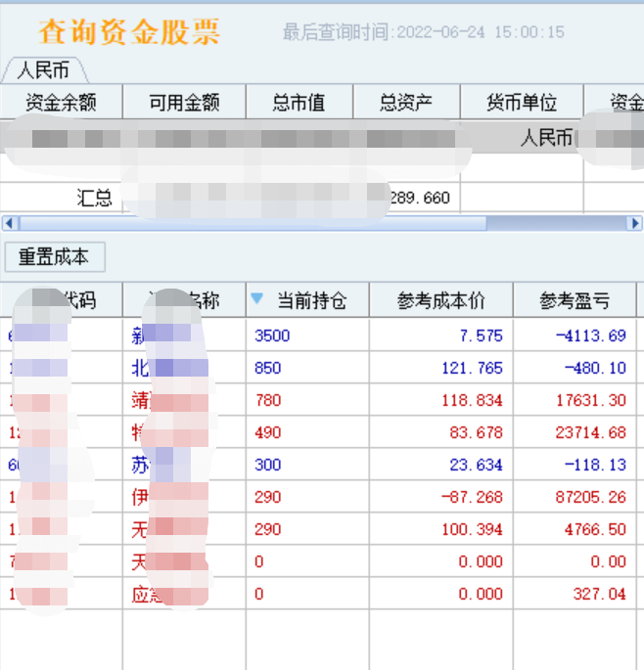
Task: Click the 参考成本价 column header
Action: [x=440, y=300]
